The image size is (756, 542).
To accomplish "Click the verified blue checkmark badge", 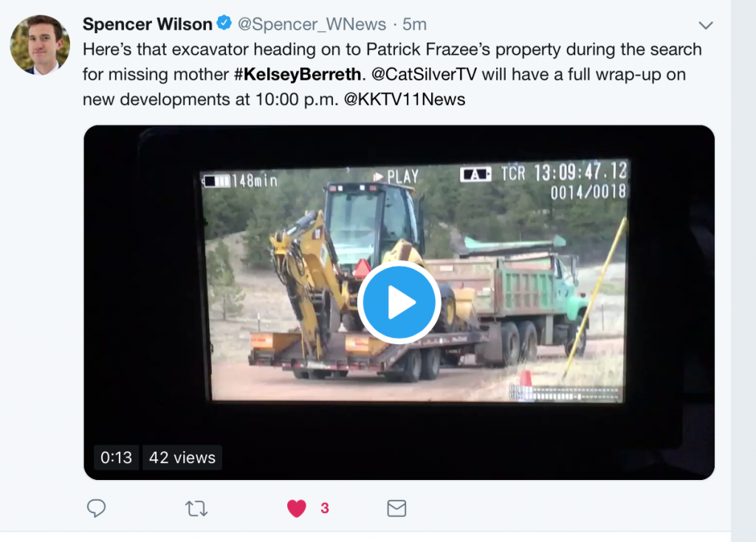I will (224, 23).
